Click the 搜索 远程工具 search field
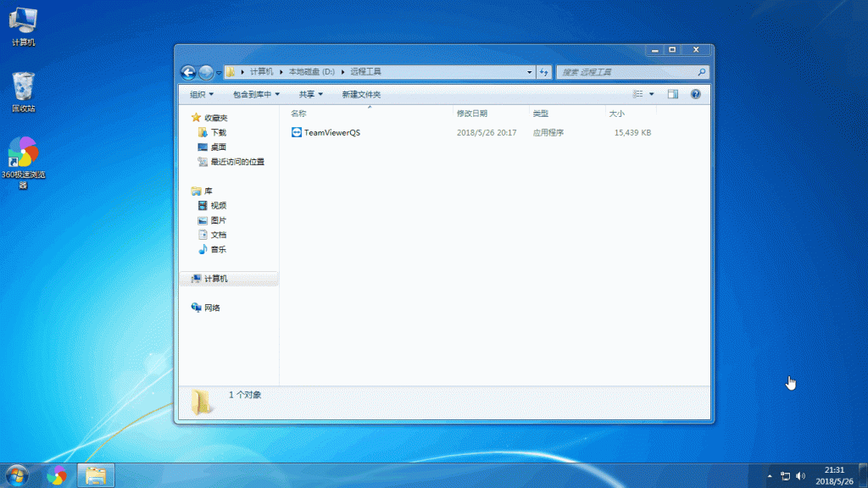This screenshot has height=488, width=868. point(627,73)
